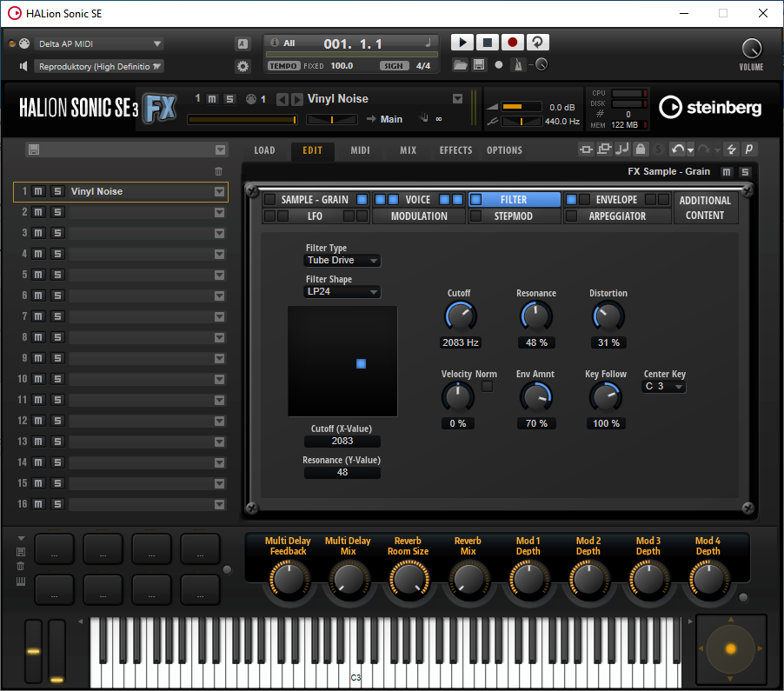
Task: Enable the Velocity Norm checkbox
Action: (x=487, y=387)
